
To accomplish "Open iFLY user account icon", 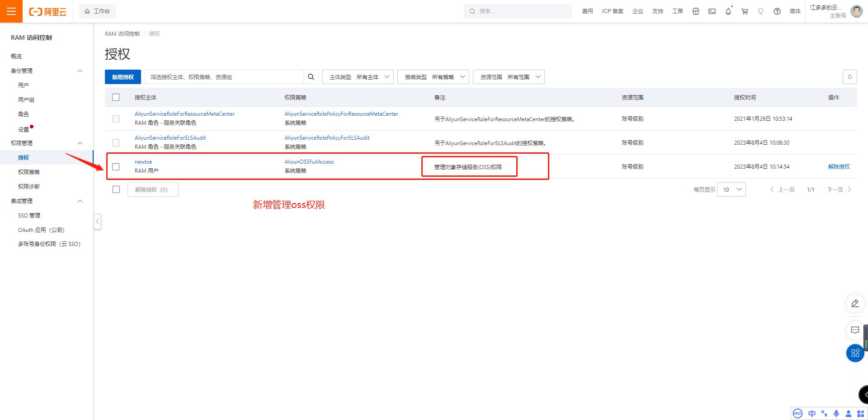I will point(849,414).
